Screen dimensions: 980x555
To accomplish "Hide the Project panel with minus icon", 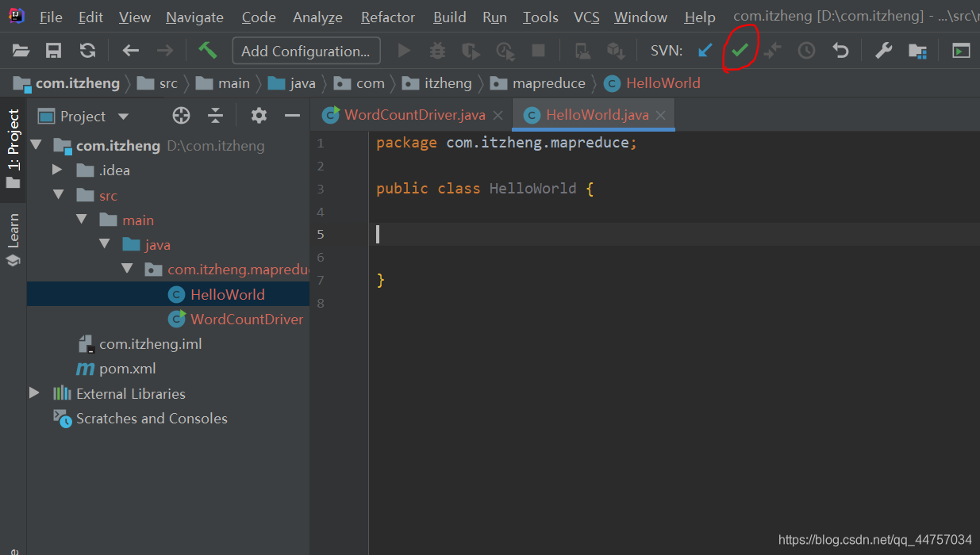I will point(292,116).
